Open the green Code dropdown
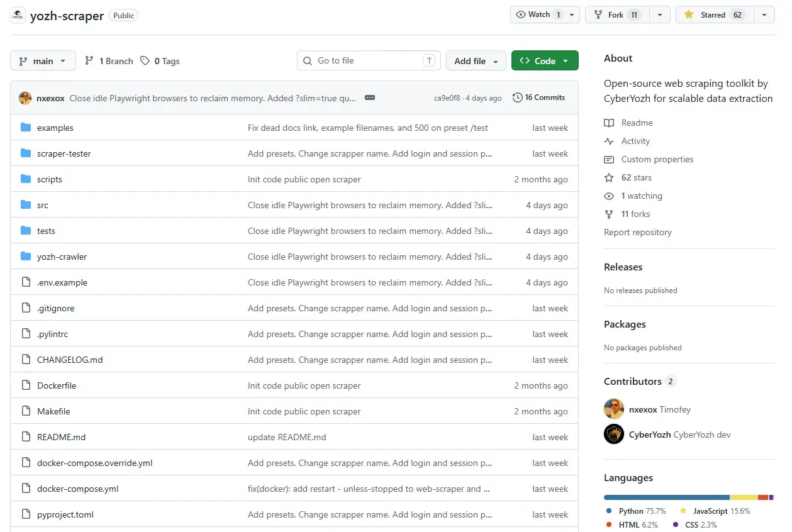Image resolution: width=792 pixels, height=532 pixels. pyautogui.click(x=545, y=61)
